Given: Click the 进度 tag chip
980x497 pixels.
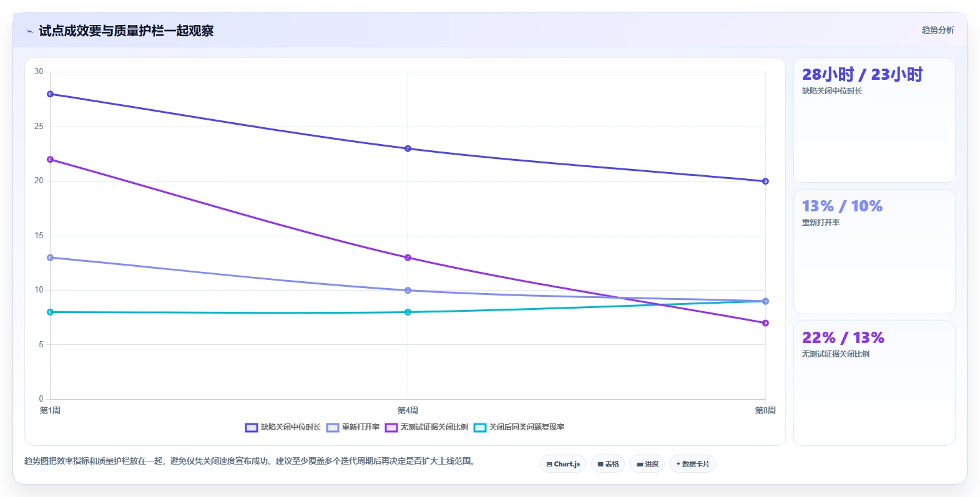Looking at the screenshot, I should (647, 464).
